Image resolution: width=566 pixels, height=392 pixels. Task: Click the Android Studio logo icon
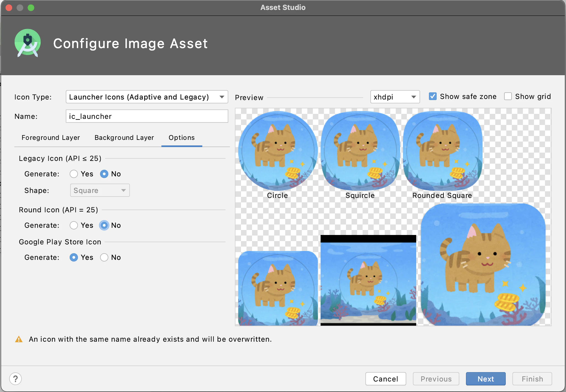coord(28,43)
